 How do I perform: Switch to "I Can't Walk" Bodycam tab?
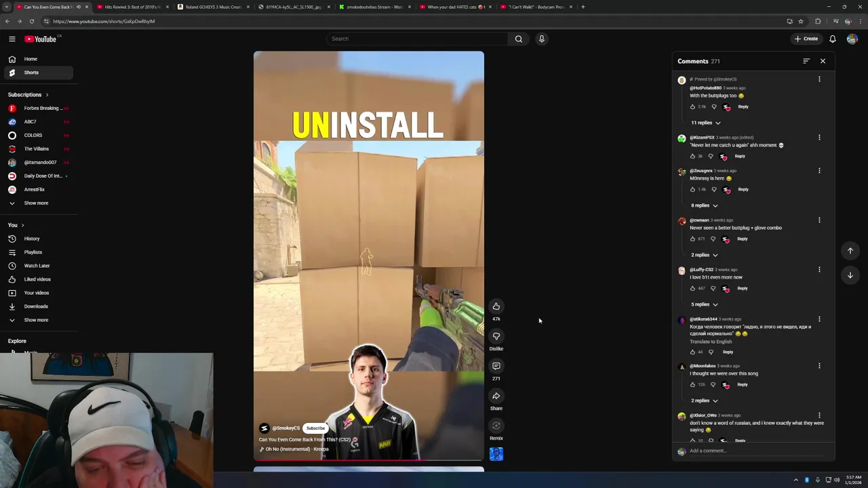(x=536, y=7)
